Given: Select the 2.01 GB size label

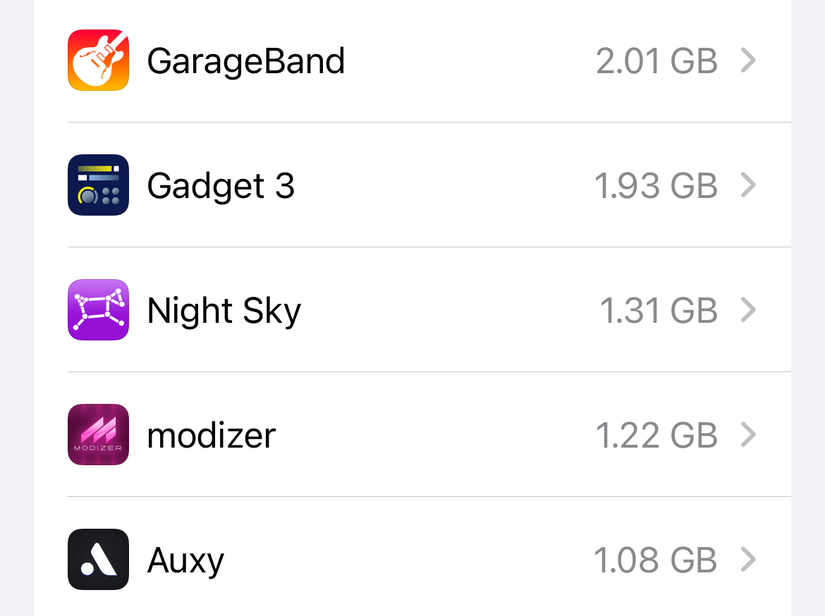Looking at the screenshot, I should pyautogui.click(x=656, y=60).
